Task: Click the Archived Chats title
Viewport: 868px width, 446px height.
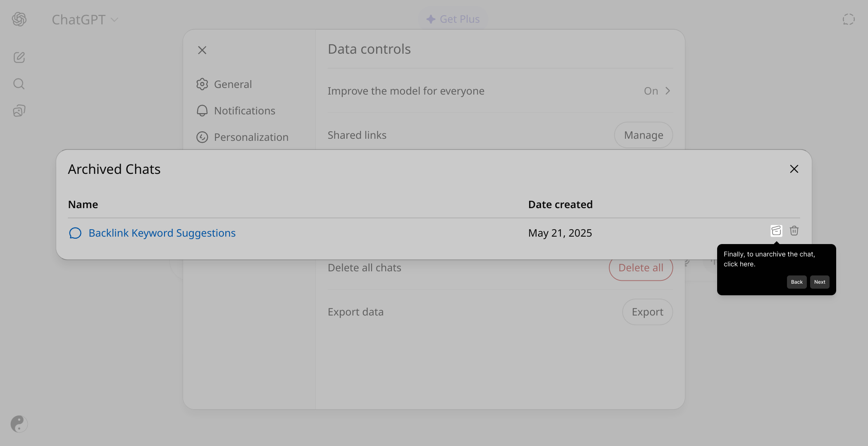Action: pyautogui.click(x=114, y=169)
